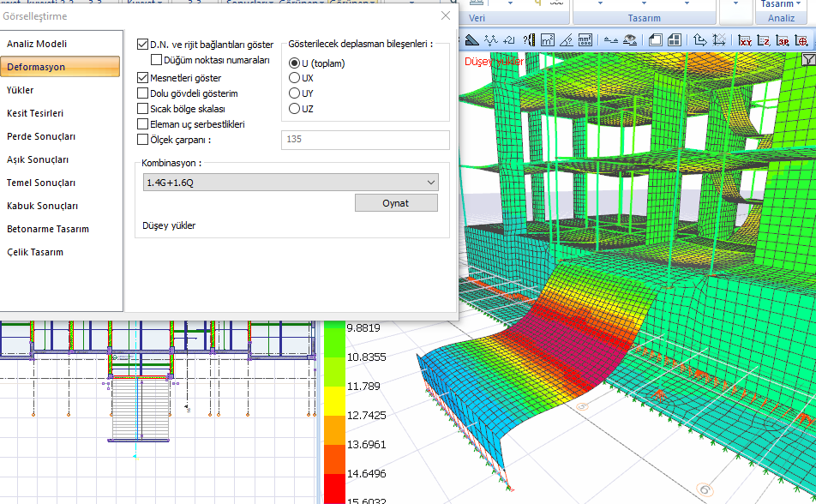Click the eye visibility icon in toolbar
This screenshot has height=504, width=816.
pyautogui.click(x=629, y=40)
